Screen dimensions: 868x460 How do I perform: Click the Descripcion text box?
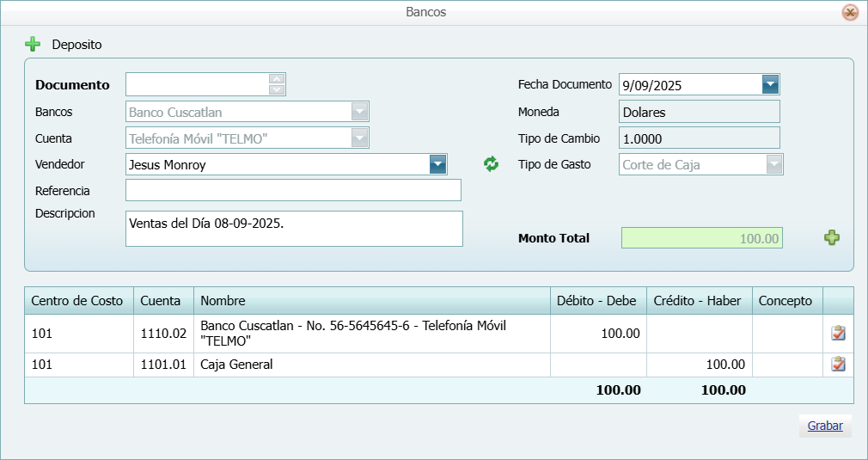(293, 229)
